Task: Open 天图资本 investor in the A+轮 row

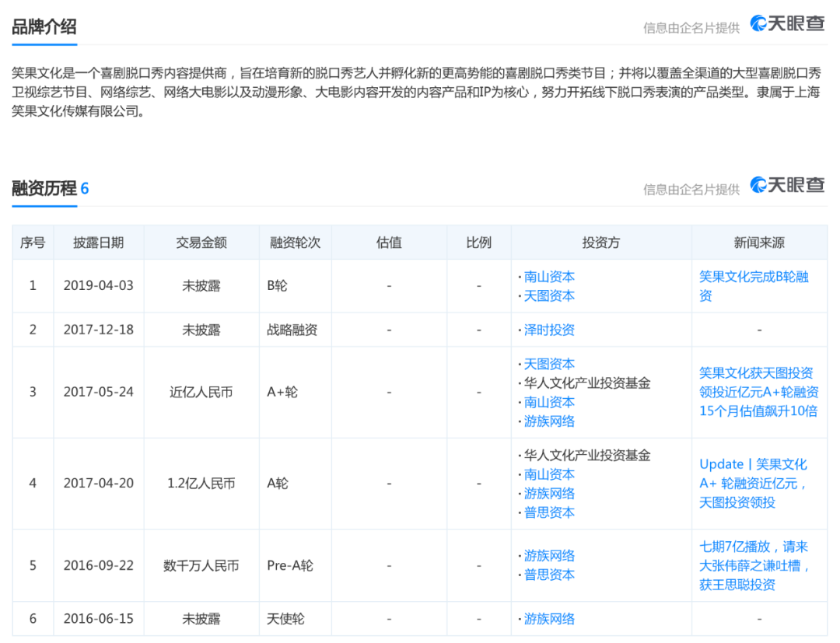Action: tap(549, 364)
